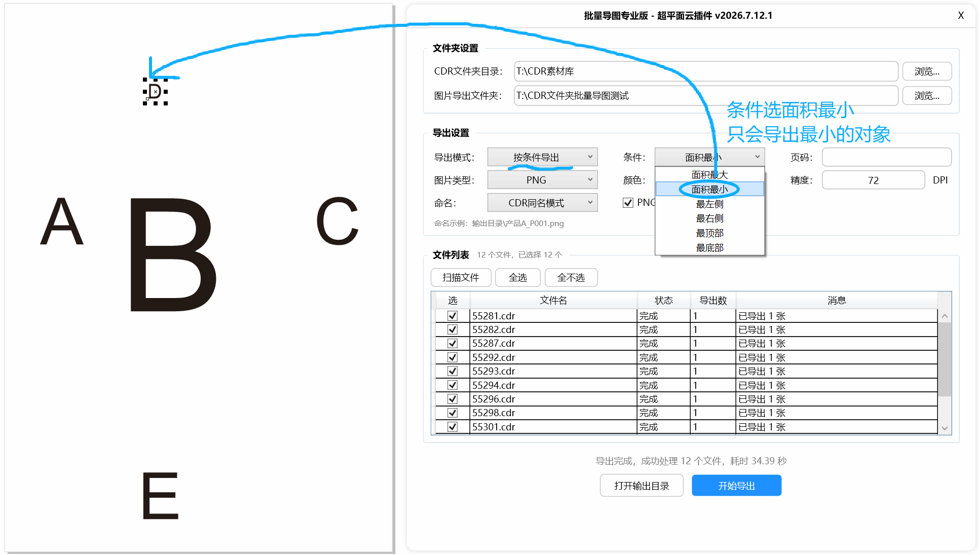
Task: Open the 导出模式 dropdown
Action: 542,157
